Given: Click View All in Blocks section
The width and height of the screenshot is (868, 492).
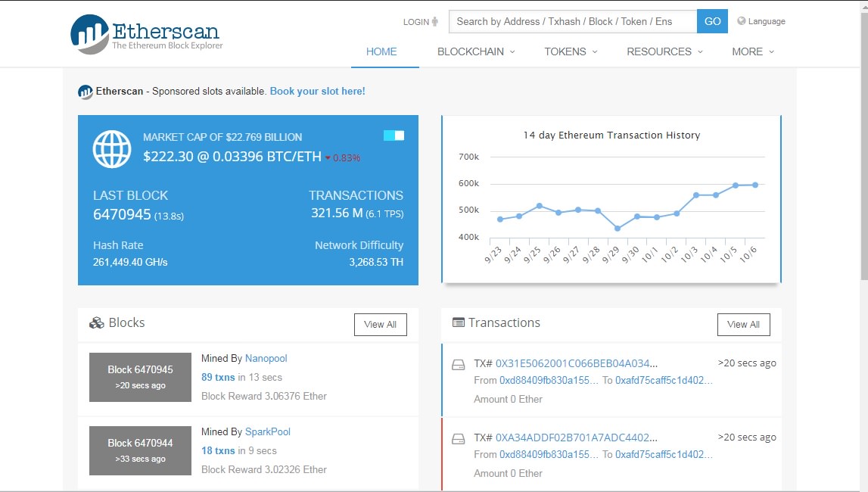Looking at the screenshot, I should tap(381, 324).
